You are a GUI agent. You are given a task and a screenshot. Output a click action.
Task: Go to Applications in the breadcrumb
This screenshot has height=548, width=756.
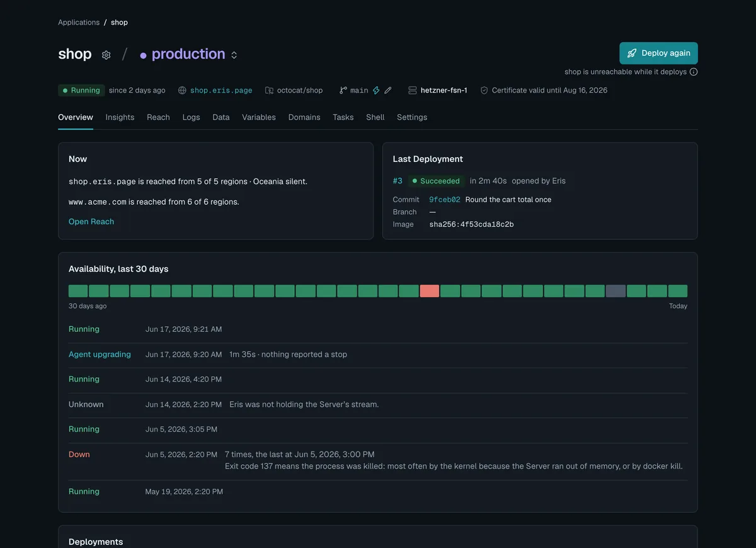[79, 22]
